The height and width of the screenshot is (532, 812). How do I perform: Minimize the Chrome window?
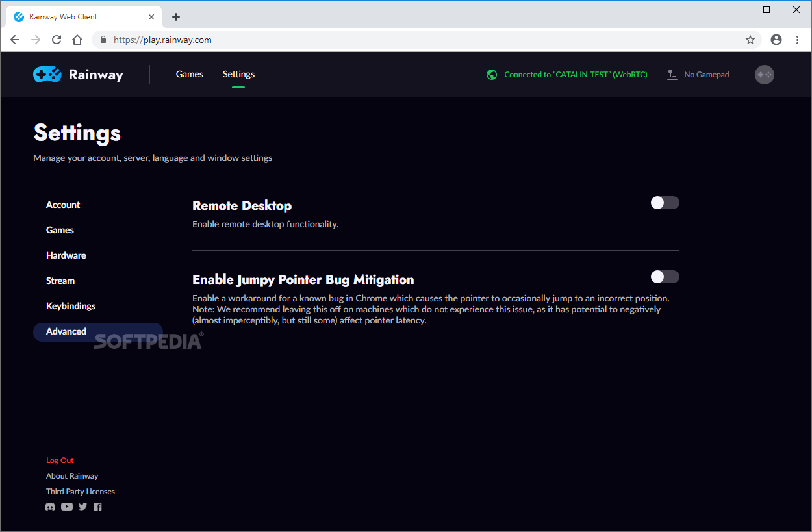click(x=737, y=10)
